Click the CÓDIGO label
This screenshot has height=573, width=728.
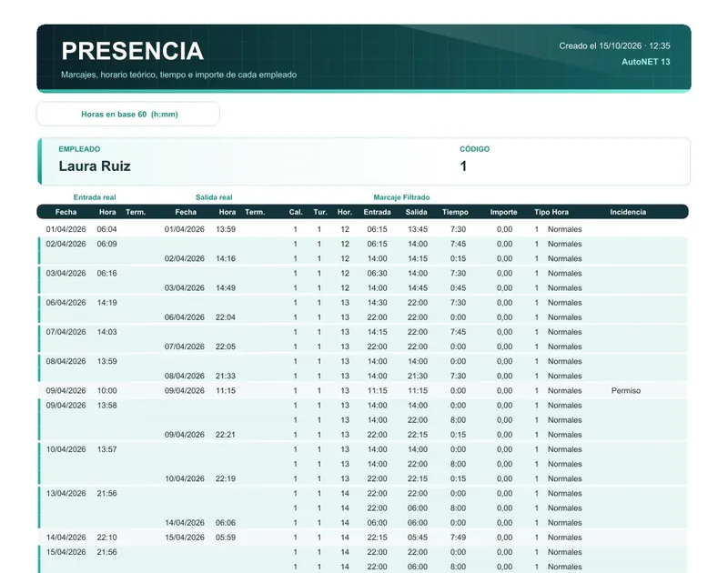pyautogui.click(x=474, y=149)
